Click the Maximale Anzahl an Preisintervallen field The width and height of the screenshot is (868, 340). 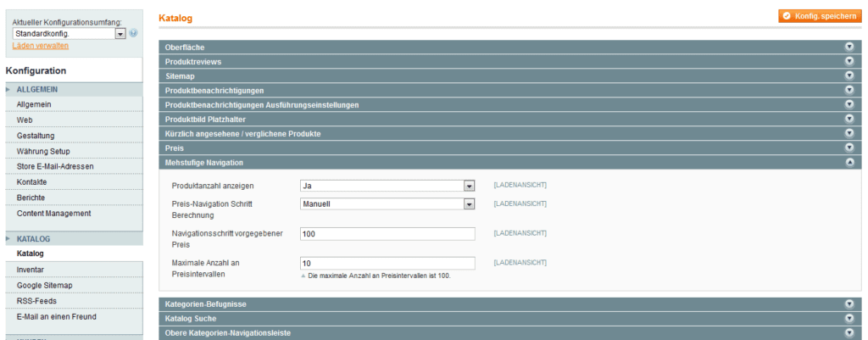387,263
